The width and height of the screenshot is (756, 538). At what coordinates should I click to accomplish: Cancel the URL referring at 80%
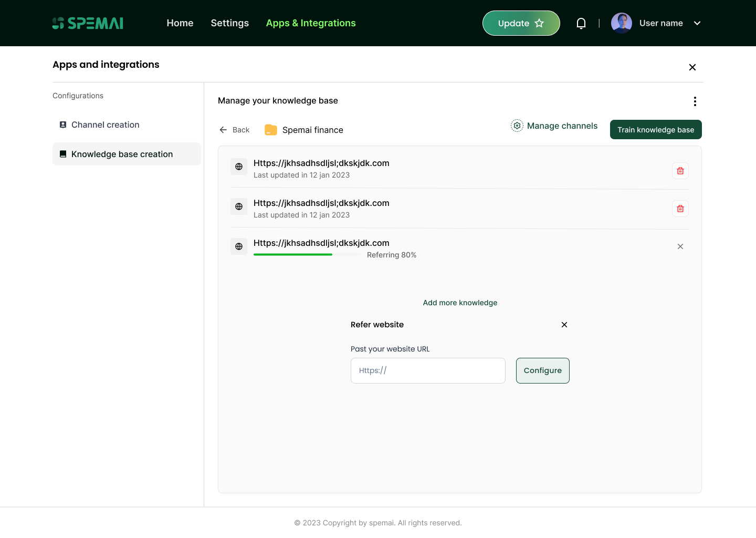(x=680, y=246)
